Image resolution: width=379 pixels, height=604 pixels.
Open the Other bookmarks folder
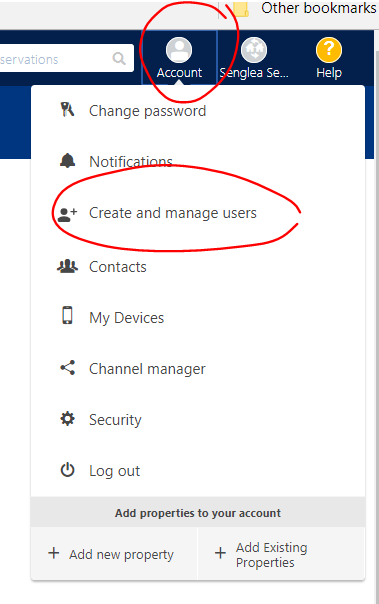click(x=305, y=8)
